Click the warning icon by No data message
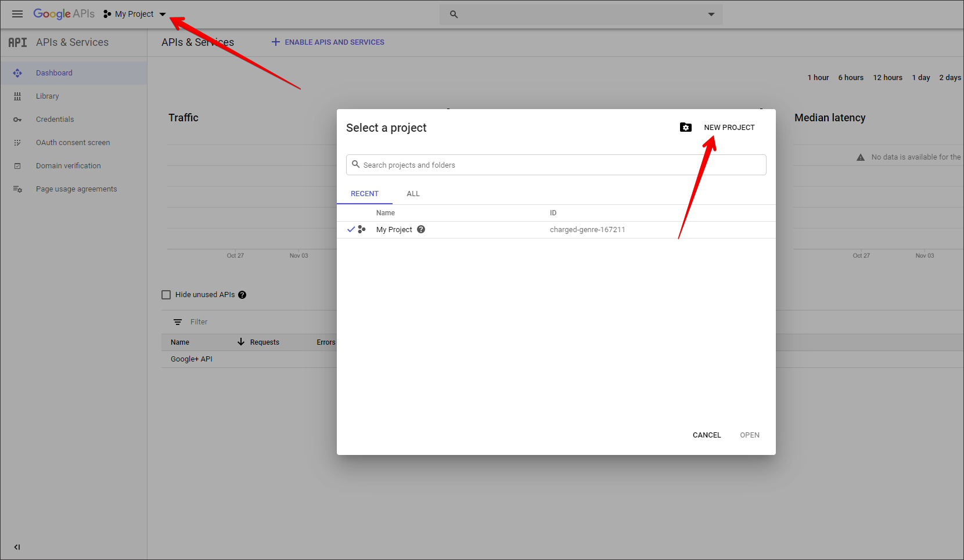The image size is (964, 560). pyautogui.click(x=861, y=157)
